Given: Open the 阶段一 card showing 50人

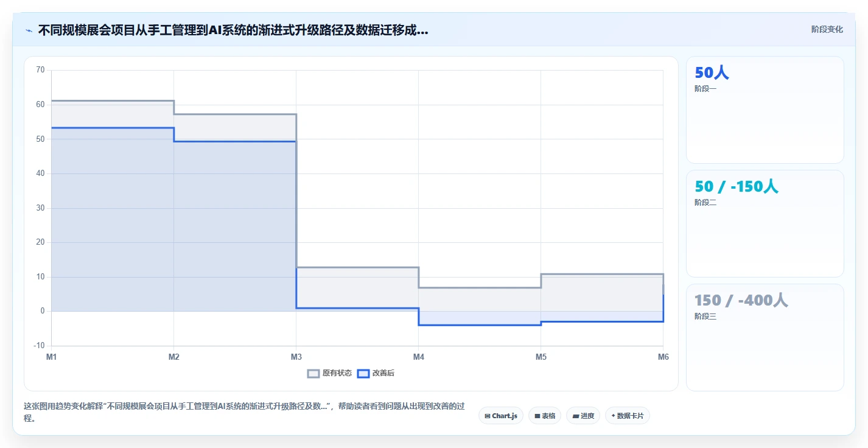Looking at the screenshot, I should 765,110.
